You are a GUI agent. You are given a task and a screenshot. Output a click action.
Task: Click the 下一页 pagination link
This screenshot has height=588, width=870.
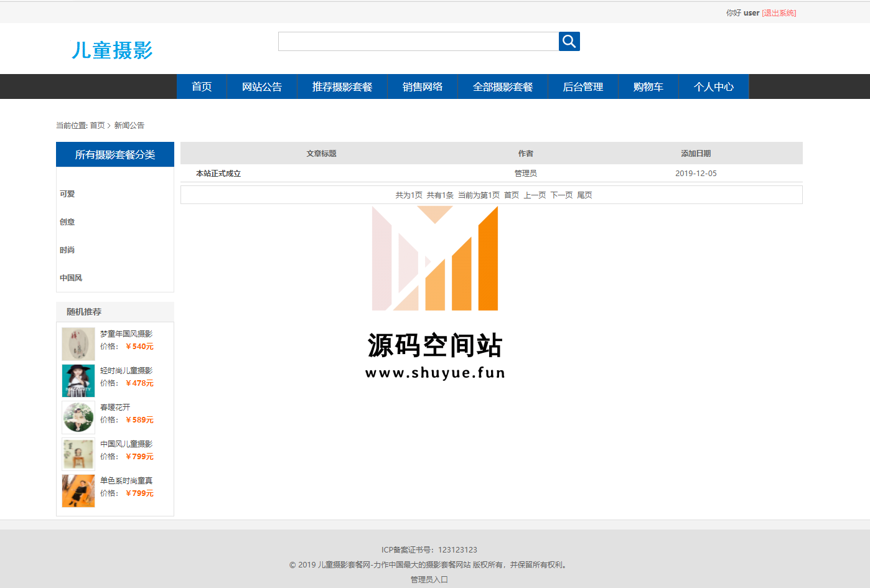coord(561,195)
